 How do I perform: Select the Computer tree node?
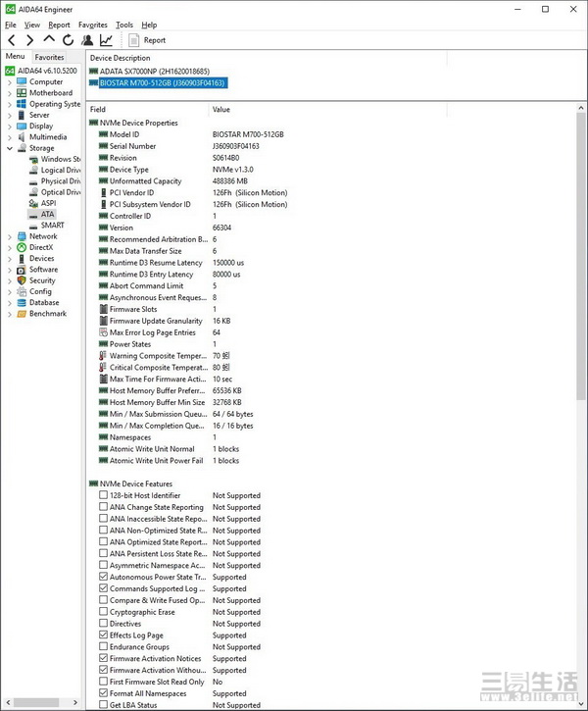[x=46, y=82]
